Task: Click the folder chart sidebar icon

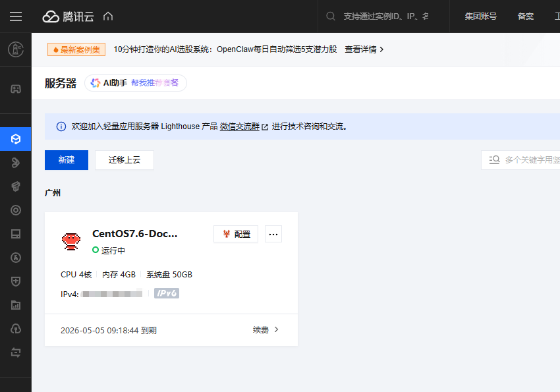Action: 16,305
